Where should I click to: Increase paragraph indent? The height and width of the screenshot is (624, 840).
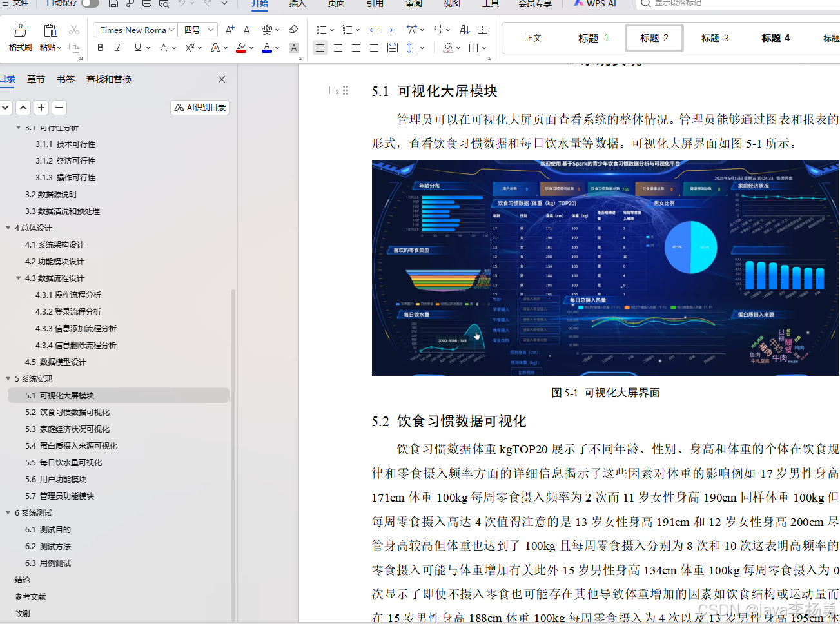click(392, 30)
